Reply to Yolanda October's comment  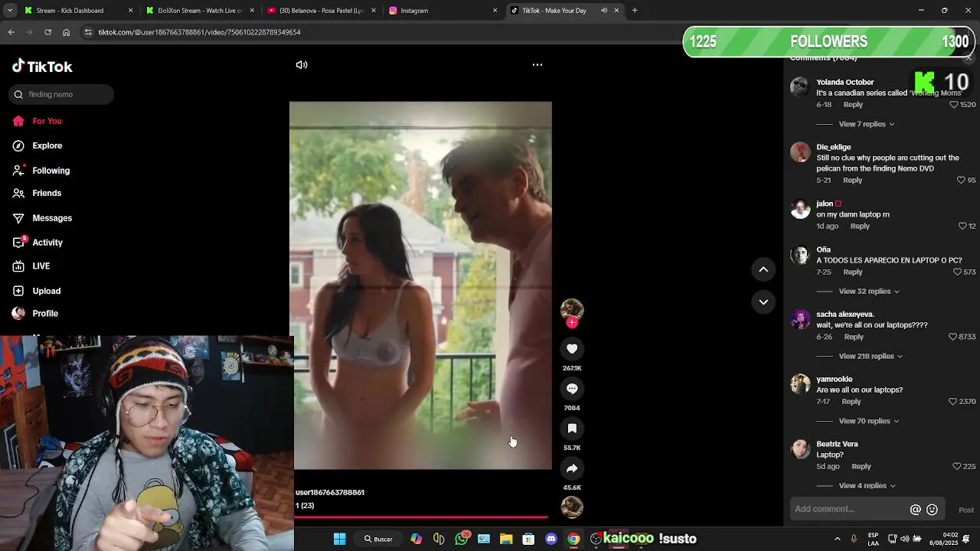pos(853,105)
